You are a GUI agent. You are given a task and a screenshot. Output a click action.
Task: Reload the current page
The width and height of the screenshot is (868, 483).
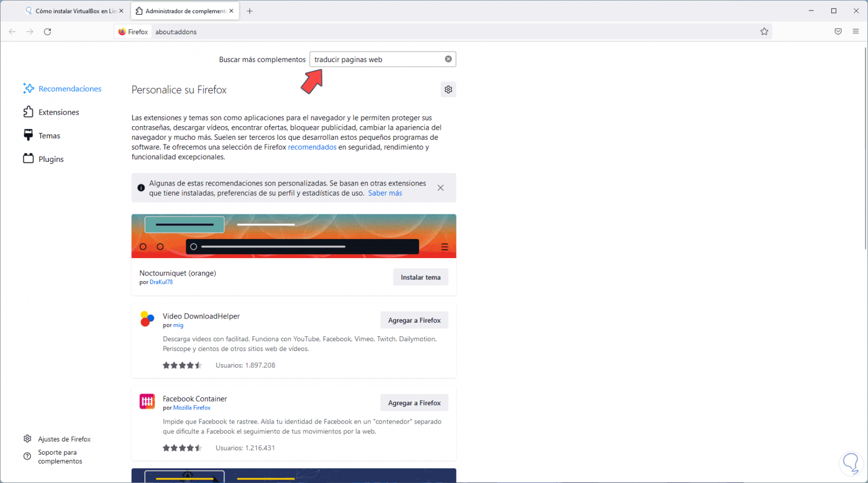(x=47, y=32)
